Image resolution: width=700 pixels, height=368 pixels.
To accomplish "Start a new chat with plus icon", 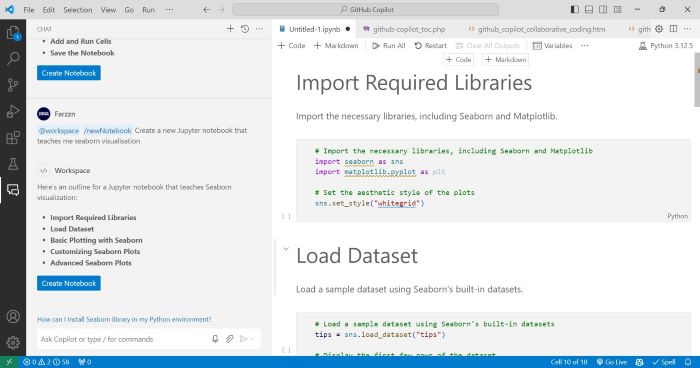I will [x=230, y=29].
